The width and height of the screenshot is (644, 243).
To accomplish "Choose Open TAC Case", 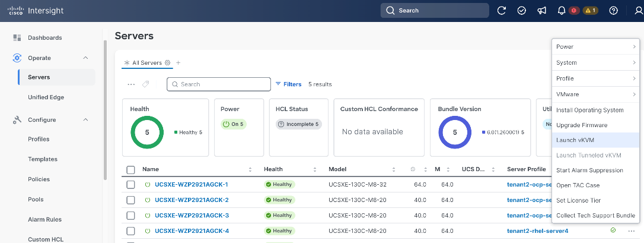I will [595, 185].
